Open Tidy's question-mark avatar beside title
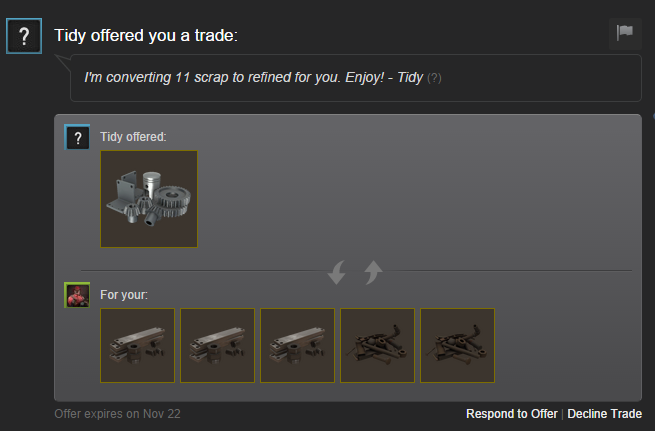This screenshot has height=431, width=655. click(24, 36)
